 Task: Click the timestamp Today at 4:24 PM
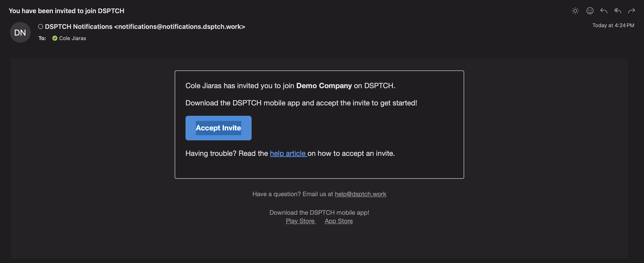[x=613, y=25]
